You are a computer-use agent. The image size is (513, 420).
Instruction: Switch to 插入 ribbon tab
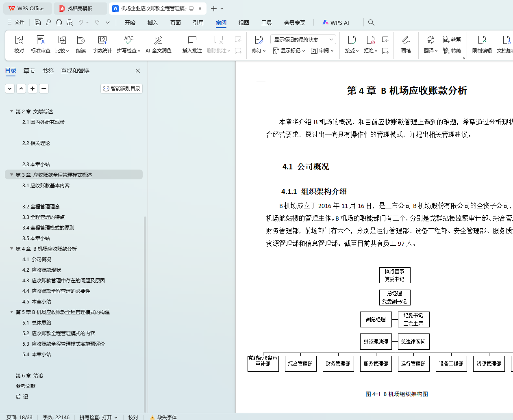153,23
